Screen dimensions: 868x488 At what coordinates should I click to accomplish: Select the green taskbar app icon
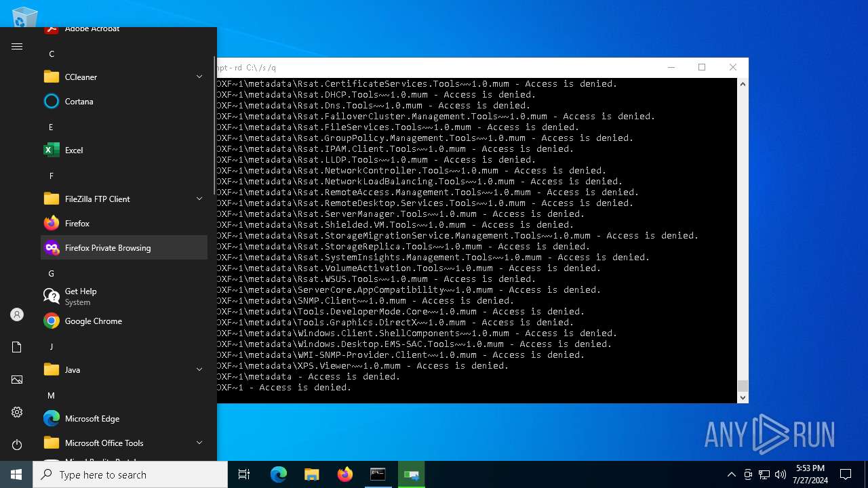[x=411, y=474]
